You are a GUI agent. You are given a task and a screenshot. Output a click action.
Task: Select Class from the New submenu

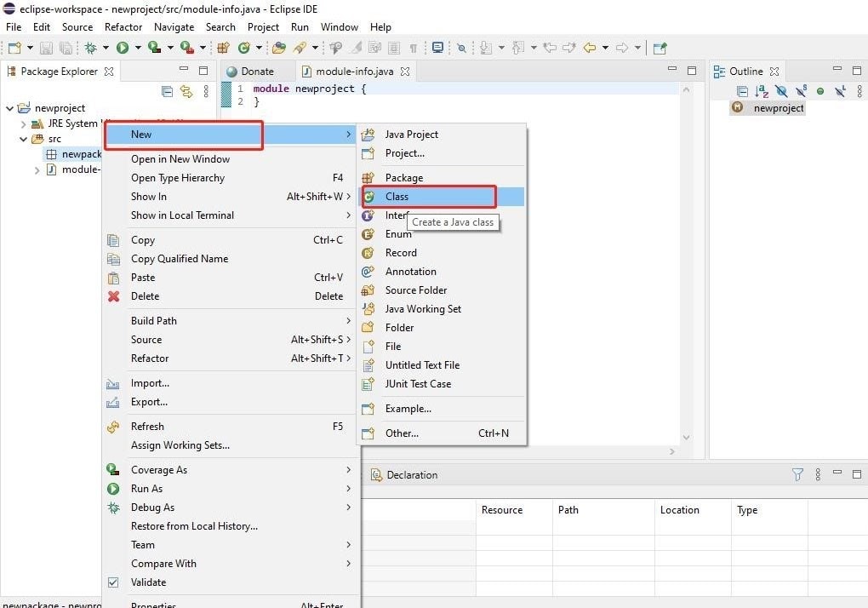tap(397, 197)
